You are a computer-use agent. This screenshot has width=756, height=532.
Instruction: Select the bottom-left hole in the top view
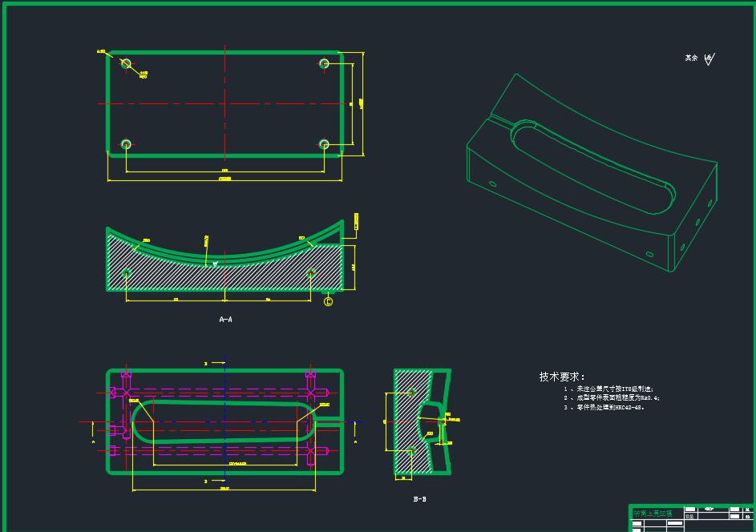point(126,144)
